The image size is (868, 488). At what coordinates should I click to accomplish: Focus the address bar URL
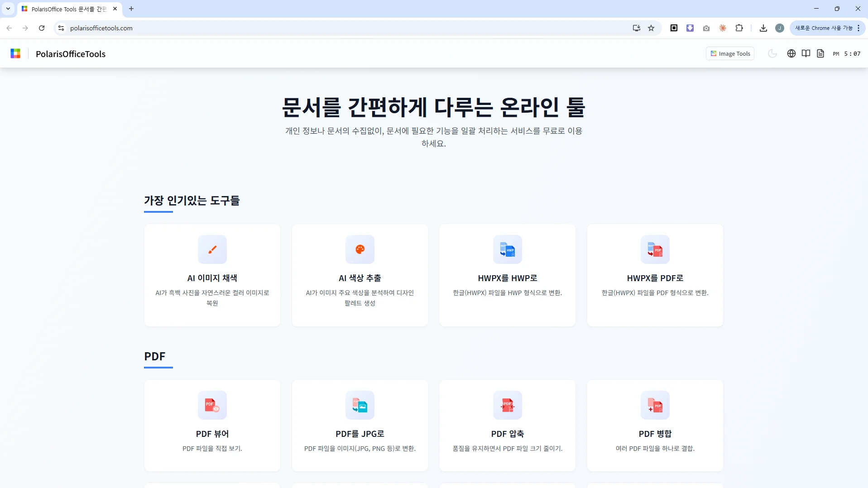pos(101,28)
